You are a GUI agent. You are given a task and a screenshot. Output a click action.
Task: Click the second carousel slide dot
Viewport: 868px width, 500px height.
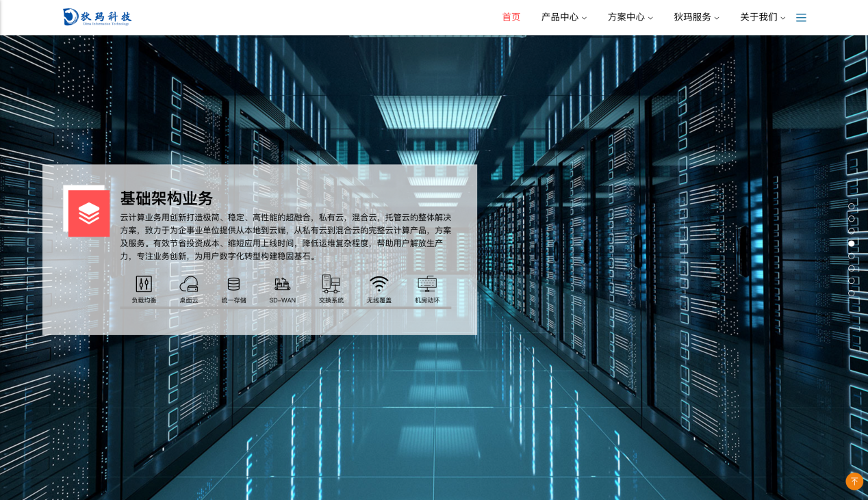[x=852, y=219]
